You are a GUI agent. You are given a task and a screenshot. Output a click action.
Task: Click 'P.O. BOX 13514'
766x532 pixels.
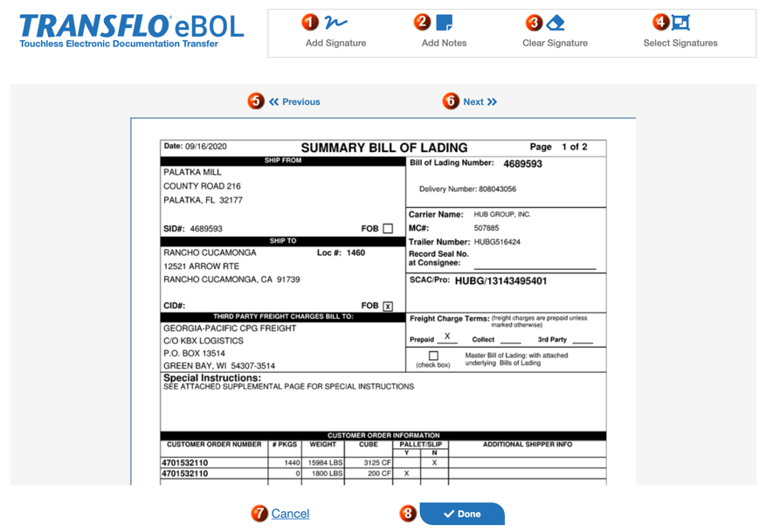tap(195, 353)
